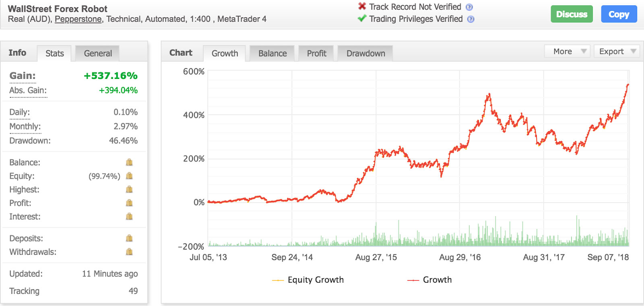
Task: Click the 0.10% daily value
Action: tap(126, 112)
